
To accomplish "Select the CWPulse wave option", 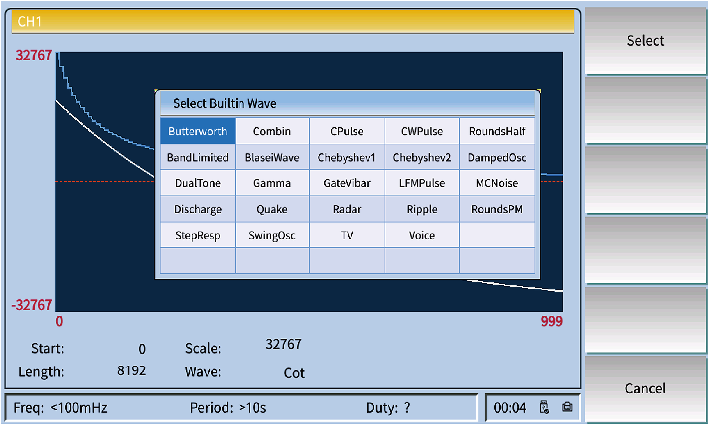I will coord(421,131).
